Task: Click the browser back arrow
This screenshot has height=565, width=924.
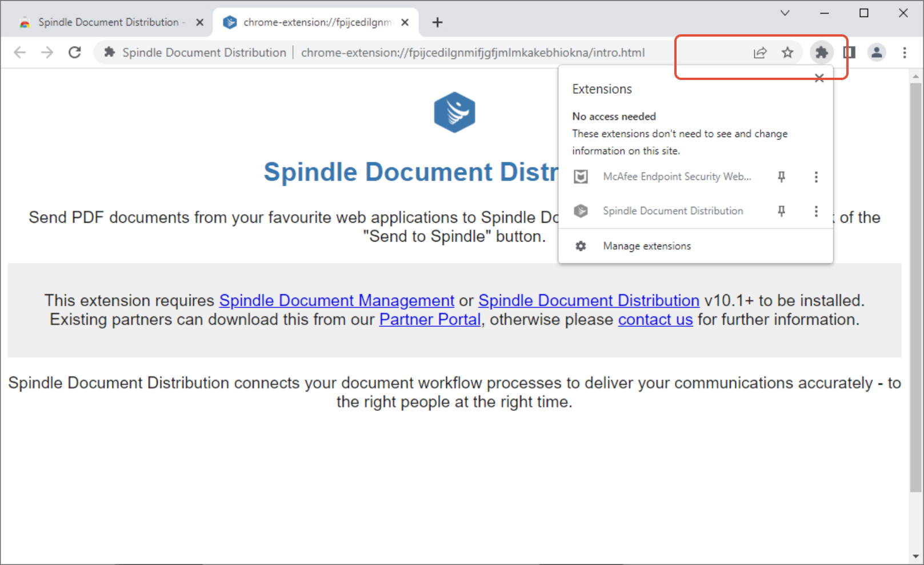Action: tap(20, 53)
